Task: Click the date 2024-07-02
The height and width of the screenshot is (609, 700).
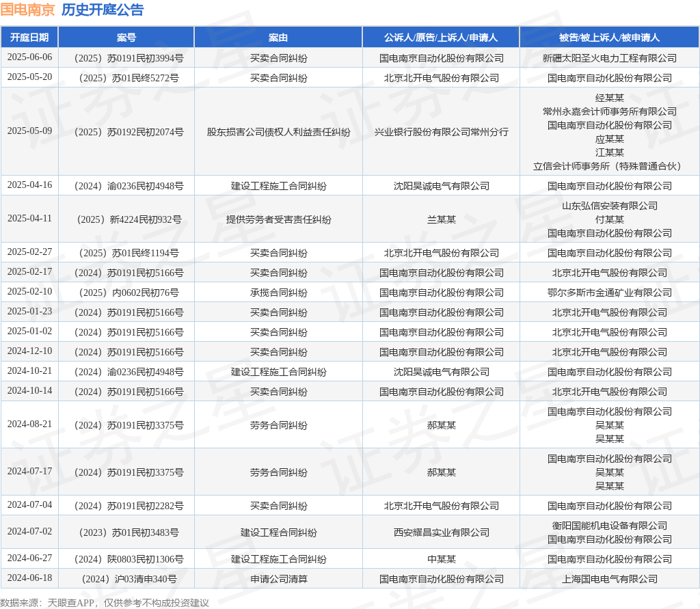Action: (29, 531)
